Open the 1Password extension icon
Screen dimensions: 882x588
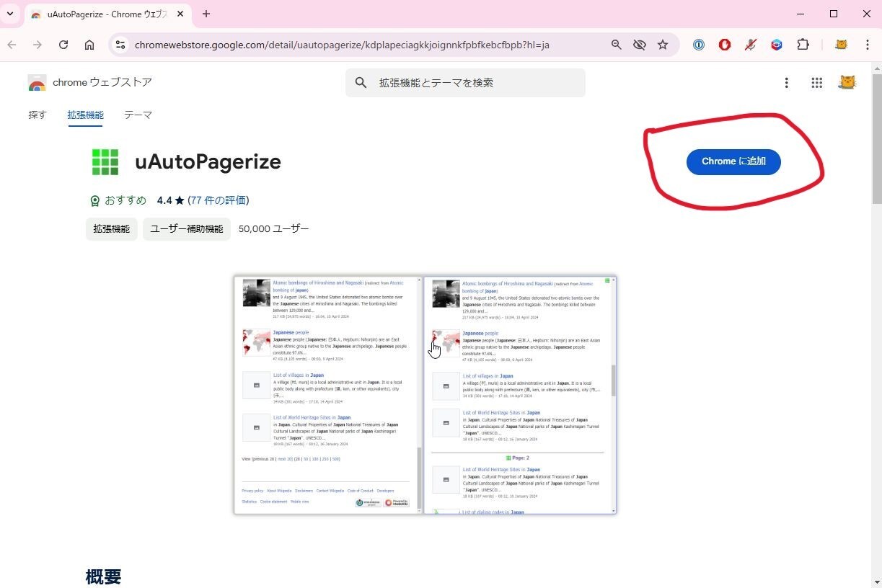pyautogui.click(x=699, y=45)
